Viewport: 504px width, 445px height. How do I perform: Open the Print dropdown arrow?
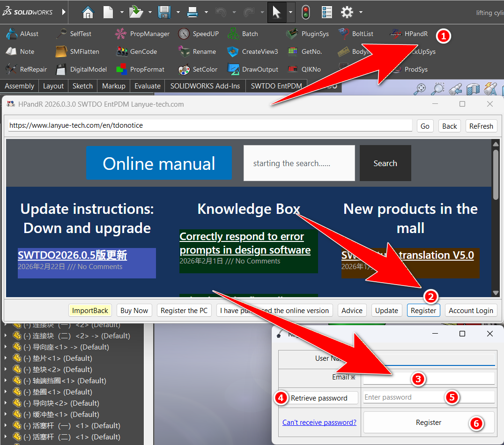pyautogui.click(x=207, y=12)
